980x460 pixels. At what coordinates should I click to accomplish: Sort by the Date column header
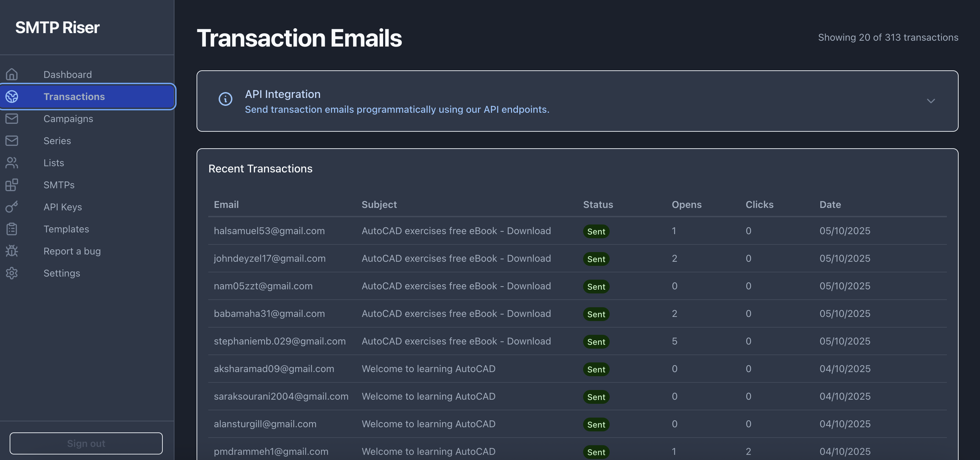point(830,204)
